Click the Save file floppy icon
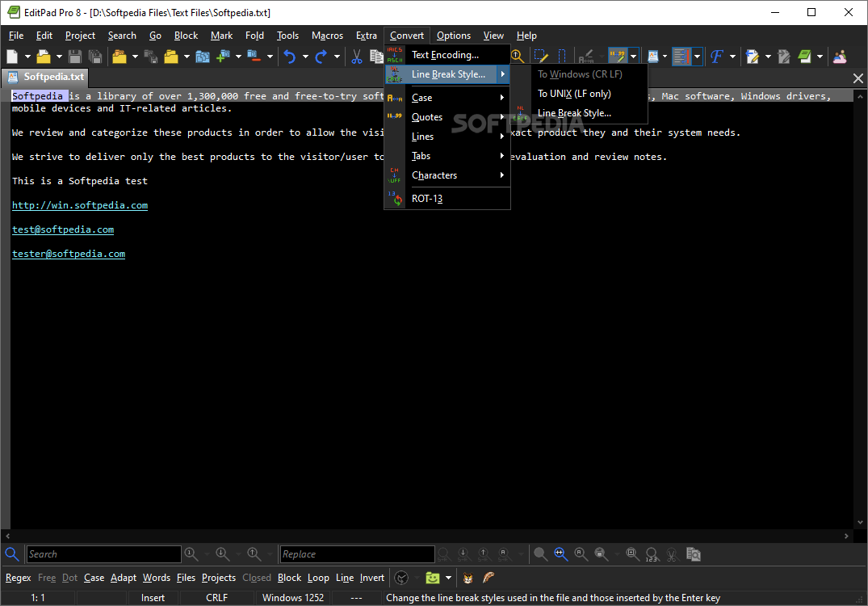Viewport: 868px width, 606px height. pos(75,57)
